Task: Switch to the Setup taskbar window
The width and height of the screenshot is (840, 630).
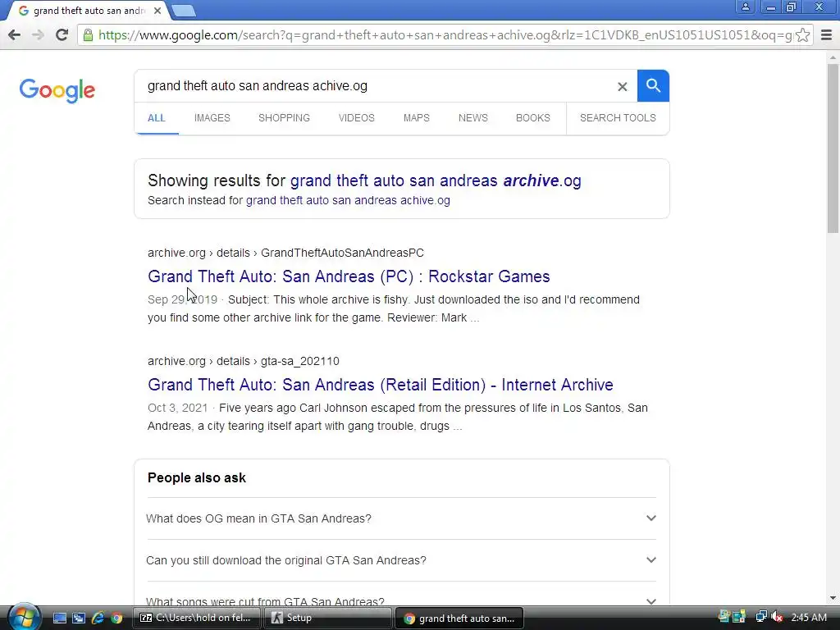Action: pos(328,619)
